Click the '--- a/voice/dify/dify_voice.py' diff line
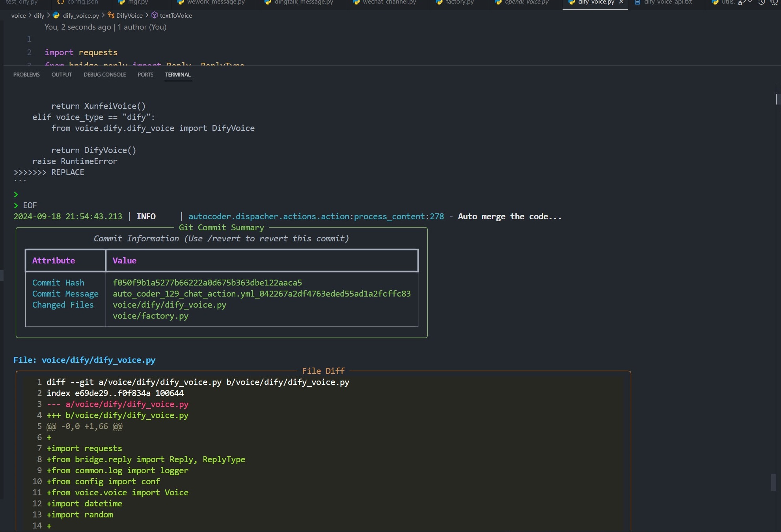The width and height of the screenshot is (781, 532). pyautogui.click(x=117, y=404)
